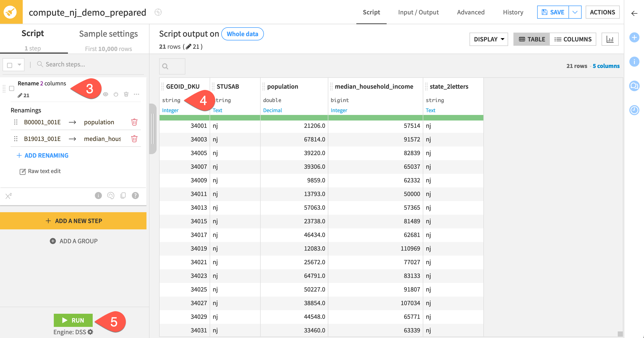This screenshot has width=644, height=338.
Task: Click ADD A NEW STEP button
Action: (73, 221)
